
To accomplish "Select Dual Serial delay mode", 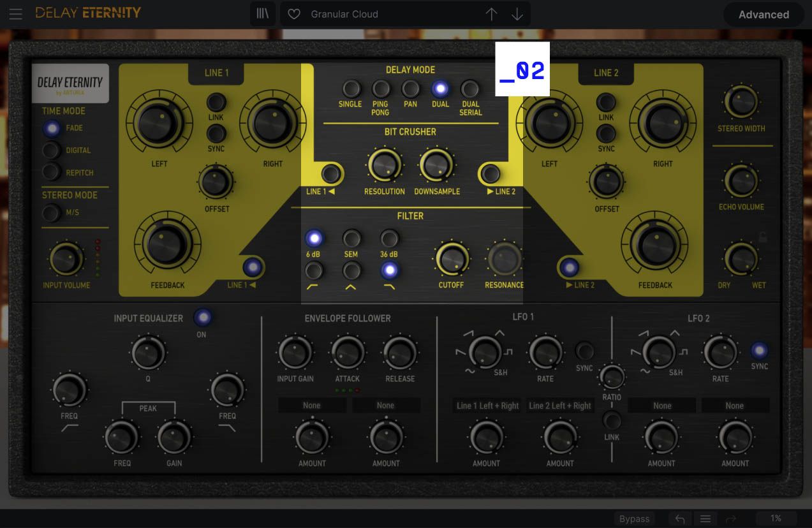I will point(470,89).
